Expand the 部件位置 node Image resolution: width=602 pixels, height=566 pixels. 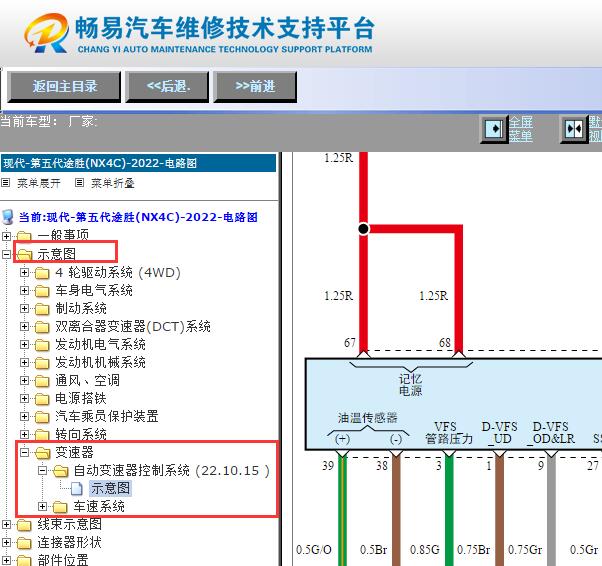tap(6, 560)
